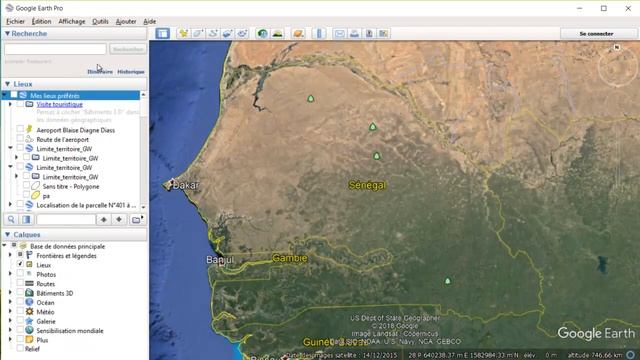Click the Save Image toolbar icon

(x=369, y=33)
